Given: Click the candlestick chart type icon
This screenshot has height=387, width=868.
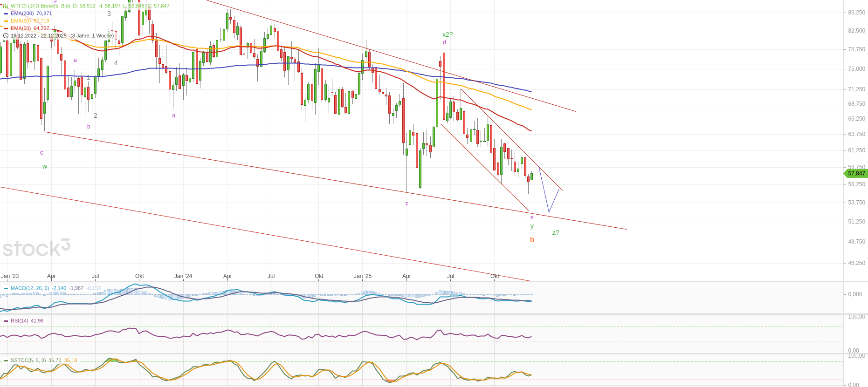Looking at the screenshot, I should tap(5, 6).
